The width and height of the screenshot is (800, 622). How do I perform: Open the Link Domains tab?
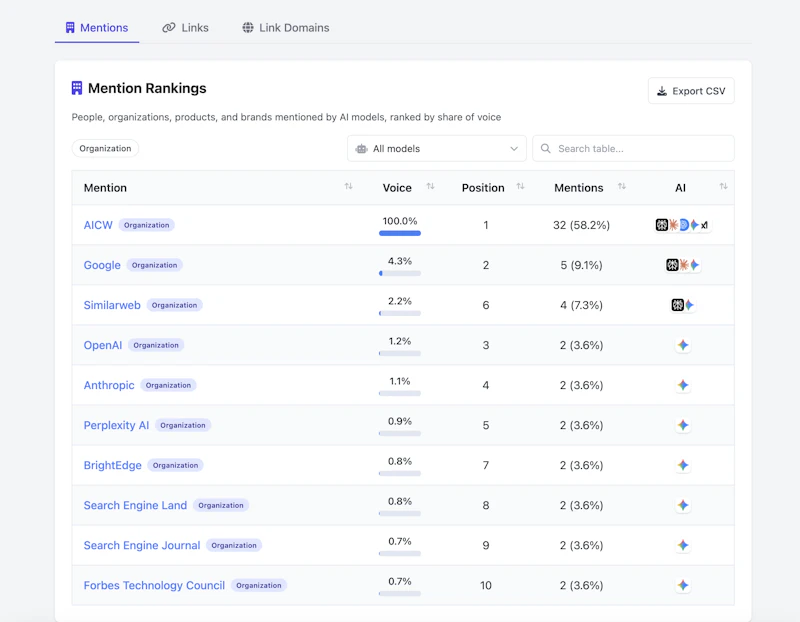click(286, 28)
